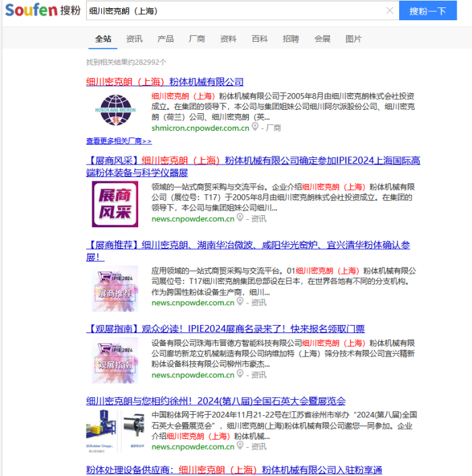
Task: Expand 查看更多相关厂商>> link
Action: point(119,141)
